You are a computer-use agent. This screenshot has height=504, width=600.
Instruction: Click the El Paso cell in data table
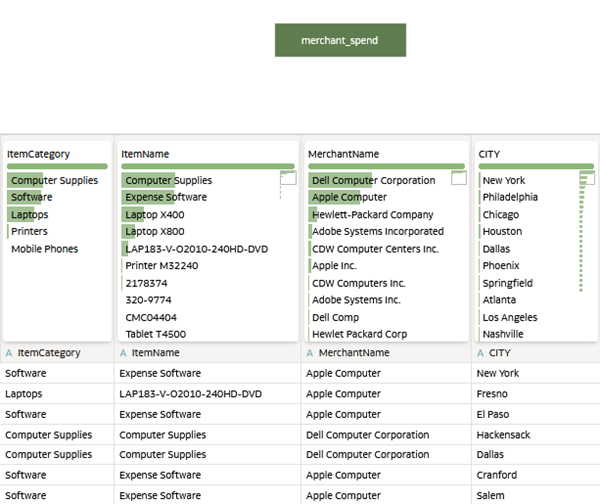click(536, 414)
